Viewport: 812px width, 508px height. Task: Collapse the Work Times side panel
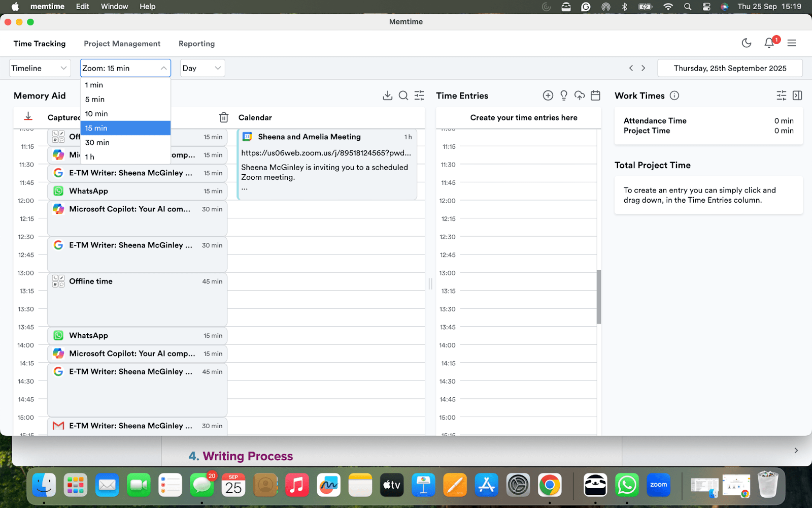pyautogui.click(x=797, y=96)
